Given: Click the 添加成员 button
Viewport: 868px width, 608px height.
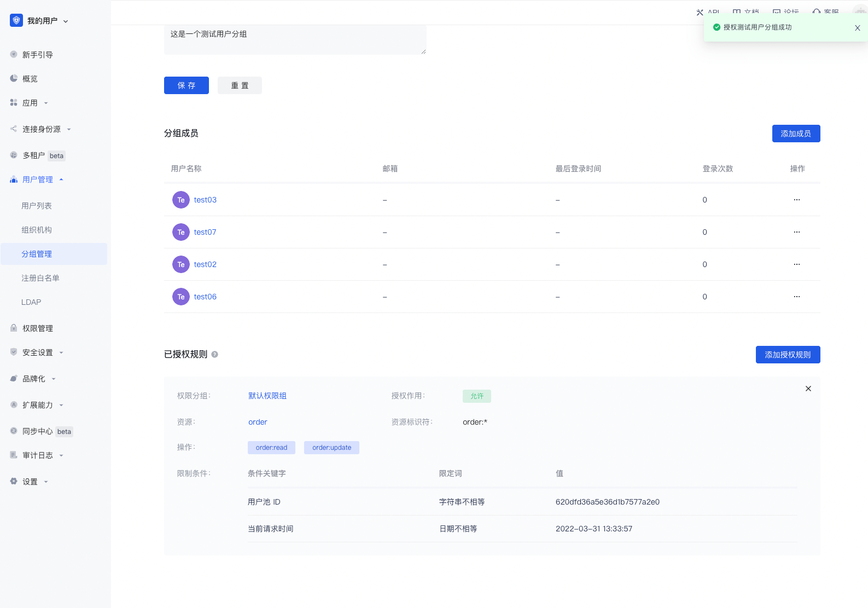Looking at the screenshot, I should (795, 134).
